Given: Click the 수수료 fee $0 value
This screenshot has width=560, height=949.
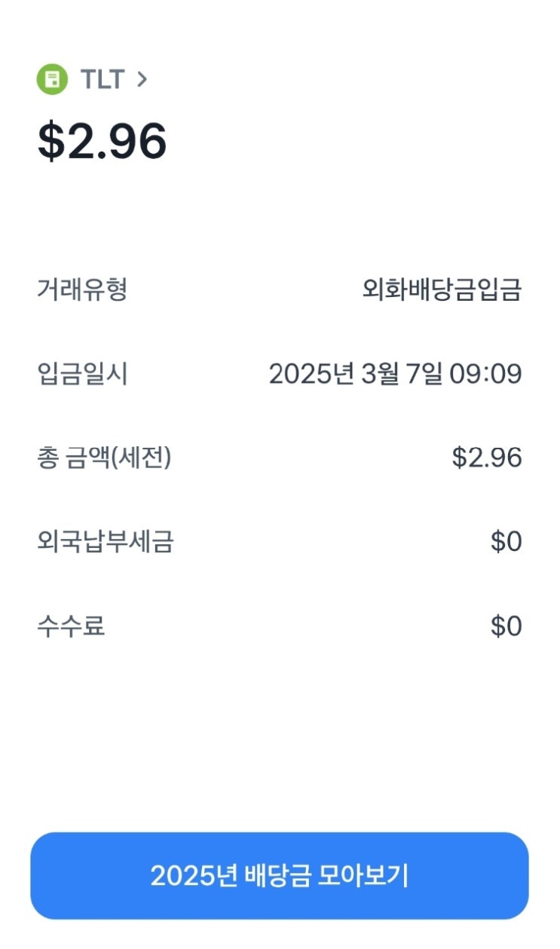Looking at the screenshot, I should click(506, 626).
